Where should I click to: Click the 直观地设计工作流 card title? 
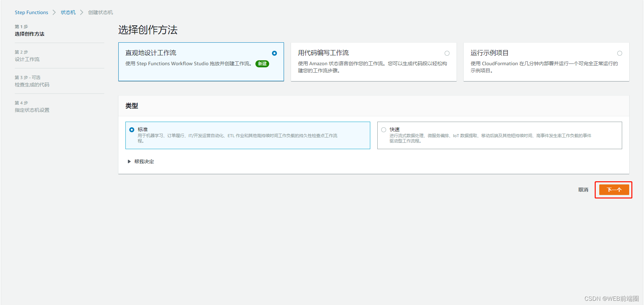pos(151,53)
